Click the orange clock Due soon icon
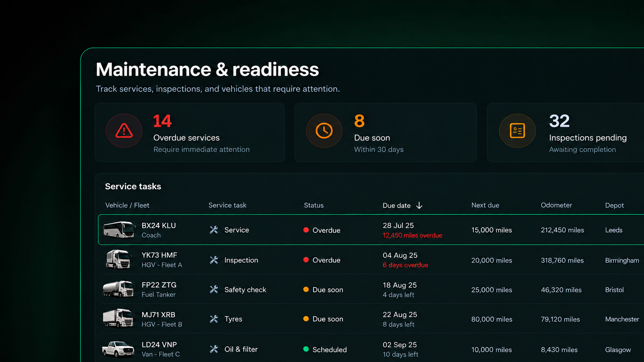The width and height of the screenshot is (644, 362). [x=324, y=131]
